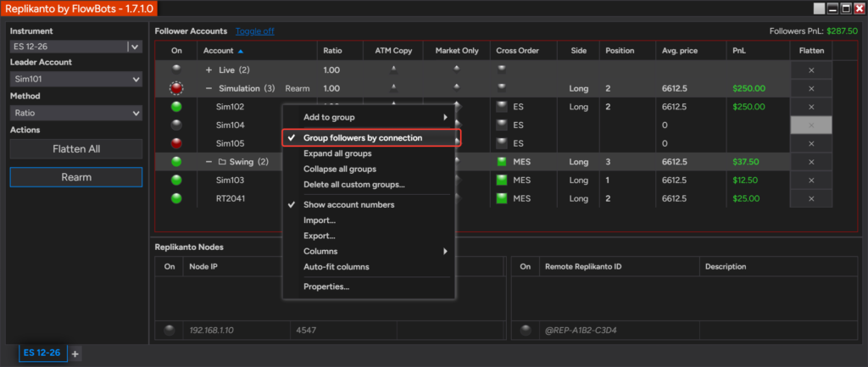
Task: Flatten Swing group with X
Action: pyautogui.click(x=811, y=162)
